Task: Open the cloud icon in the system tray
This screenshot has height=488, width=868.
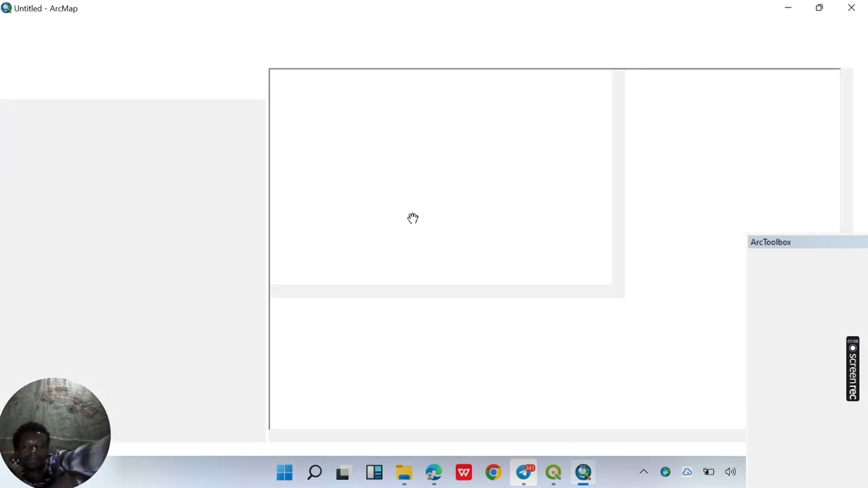Action: pyautogui.click(x=687, y=472)
